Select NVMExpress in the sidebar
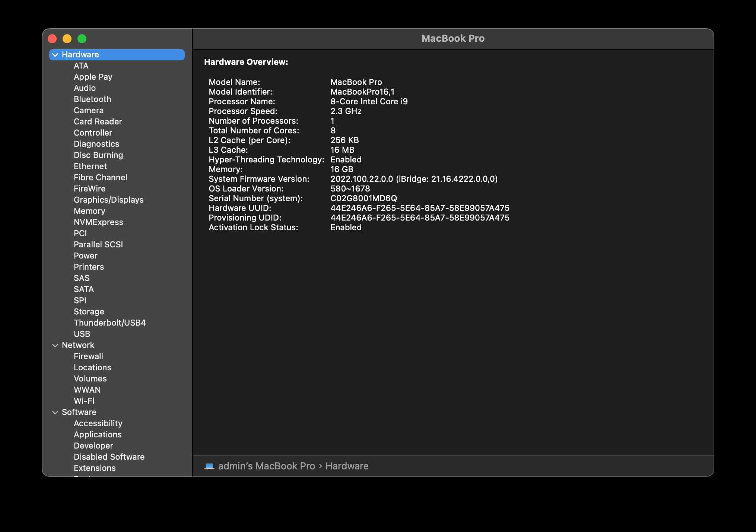Viewport: 756px width, 532px height. point(98,222)
